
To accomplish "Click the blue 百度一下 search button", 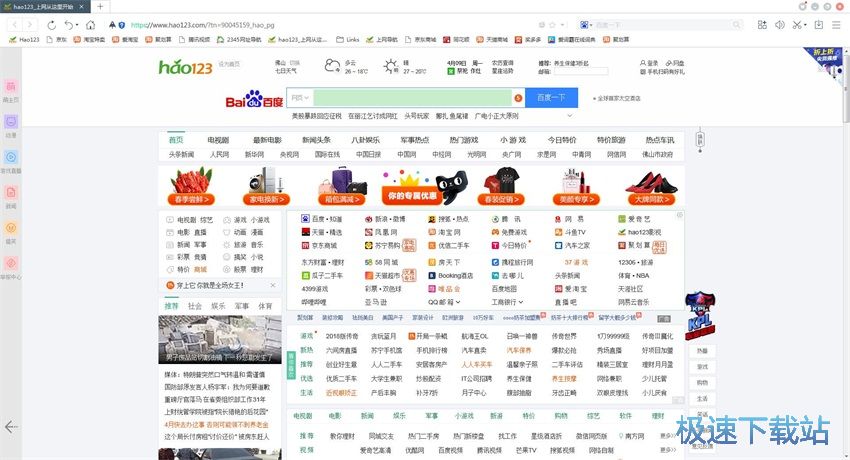I will [551, 98].
